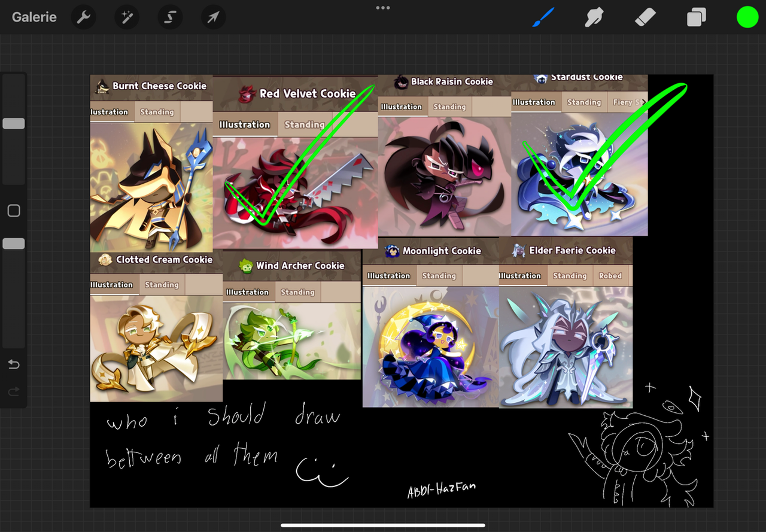This screenshot has height=532, width=766.
Task: Click the Wind Archer Cookie illustration
Action: tap(292, 341)
